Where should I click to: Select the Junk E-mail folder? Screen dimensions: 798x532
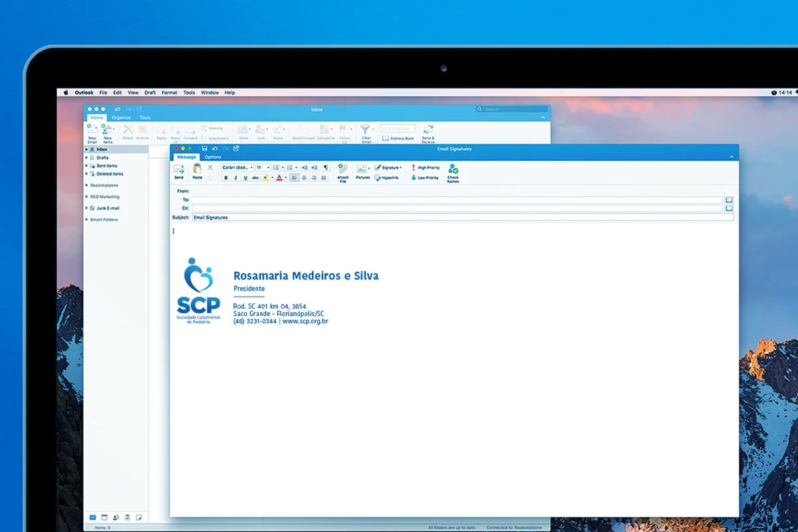[108, 208]
